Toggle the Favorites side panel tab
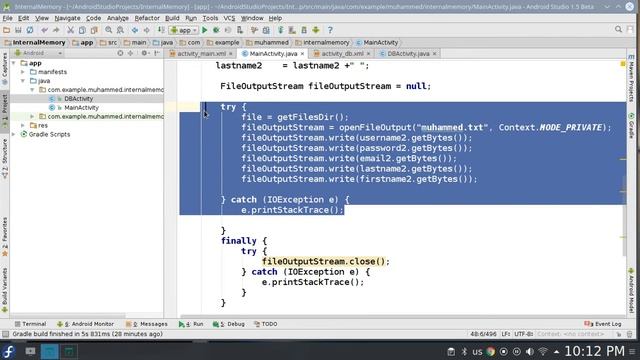The height and width of the screenshot is (360, 640). [5, 237]
